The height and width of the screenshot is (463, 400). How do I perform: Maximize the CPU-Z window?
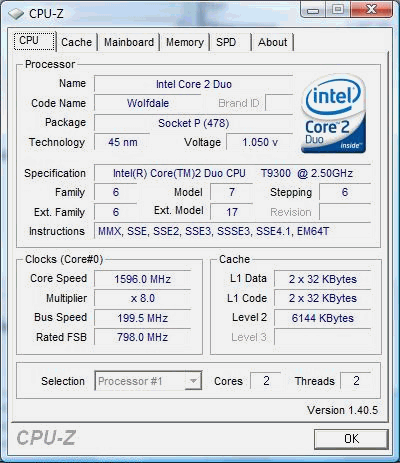[337, 10]
